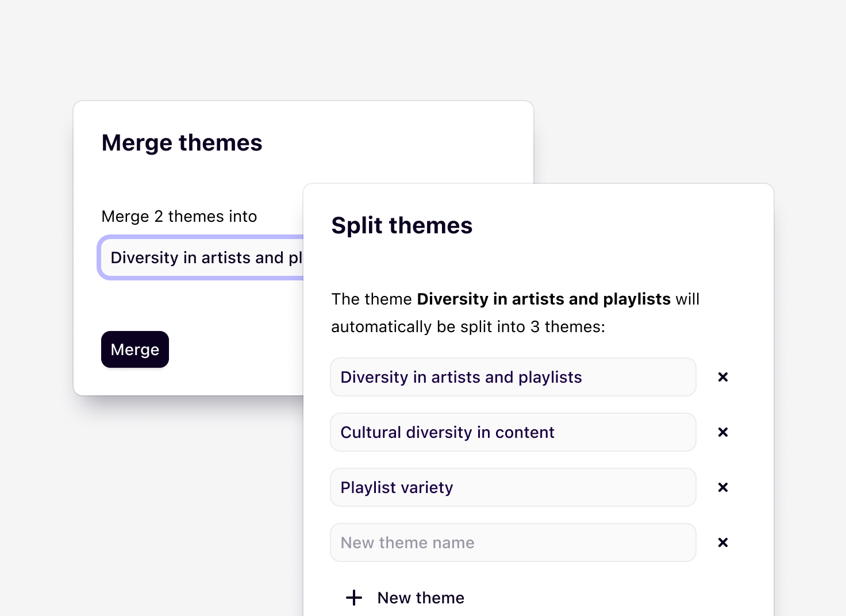Image resolution: width=846 pixels, height=616 pixels.
Task: Click the "New theme" link
Action: point(420,598)
